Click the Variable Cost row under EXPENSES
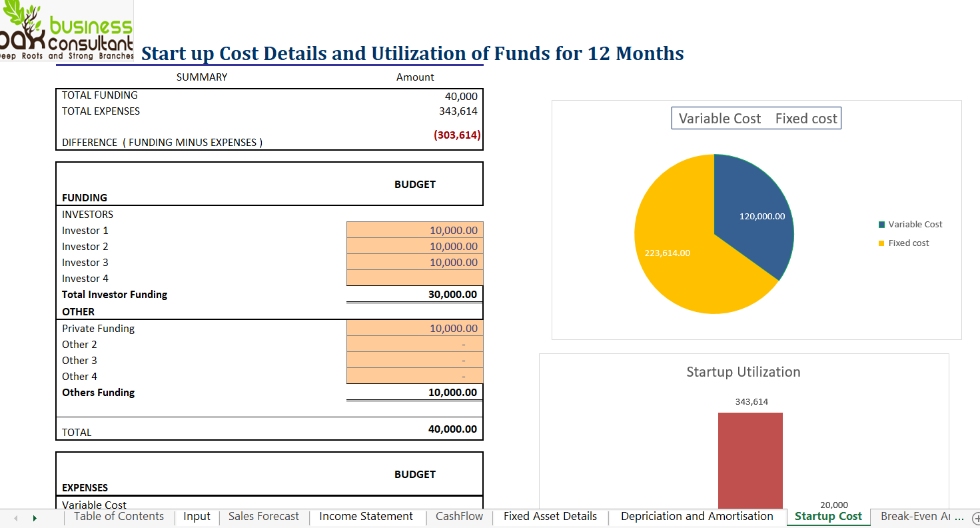The width and height of the screenshot is (980, 528). click(94, 505)
